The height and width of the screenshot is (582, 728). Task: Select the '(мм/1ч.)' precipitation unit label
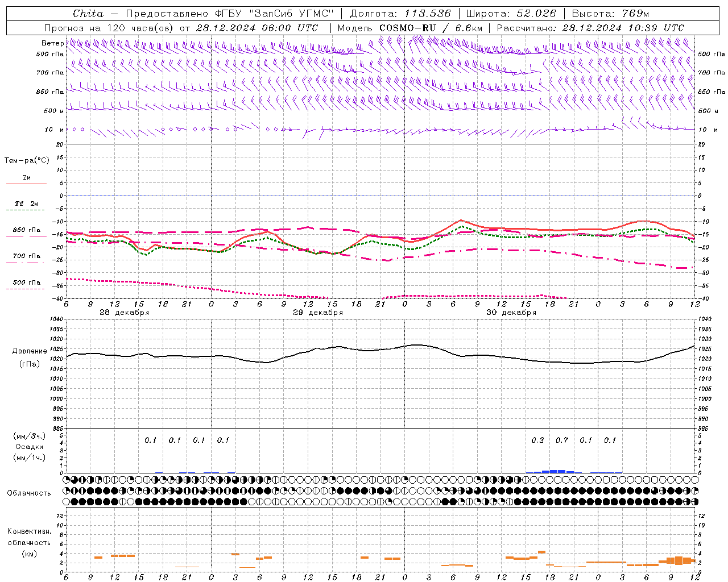pyautogui.click(x=30, y=458)
